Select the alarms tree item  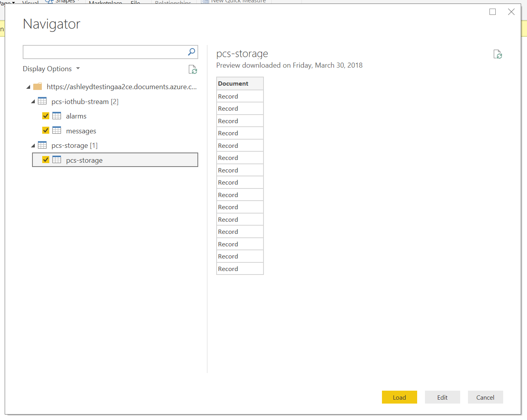[76, 116]
